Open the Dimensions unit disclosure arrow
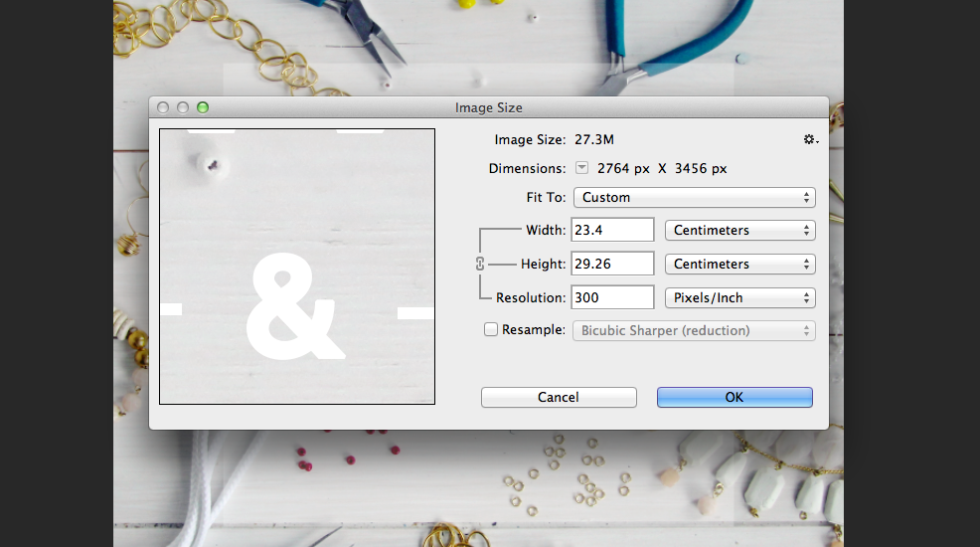Image resolution: width=980 pixels, height=547 pixels. (x=581, y=167)
